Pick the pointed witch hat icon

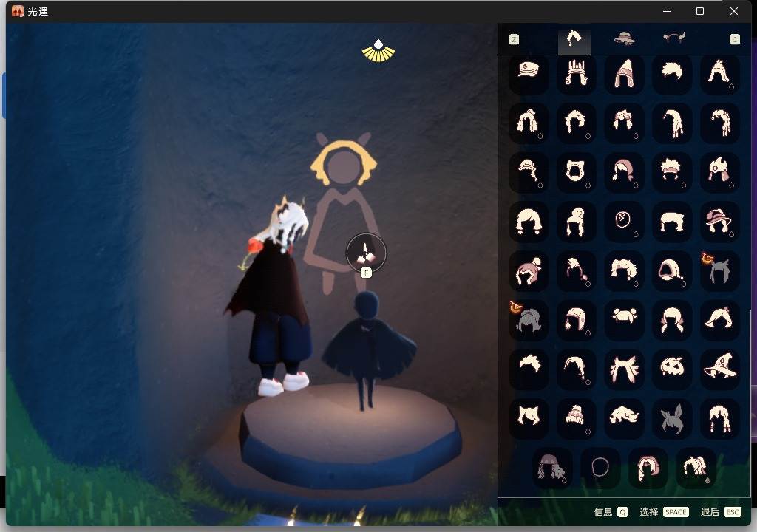coord(719,369)
